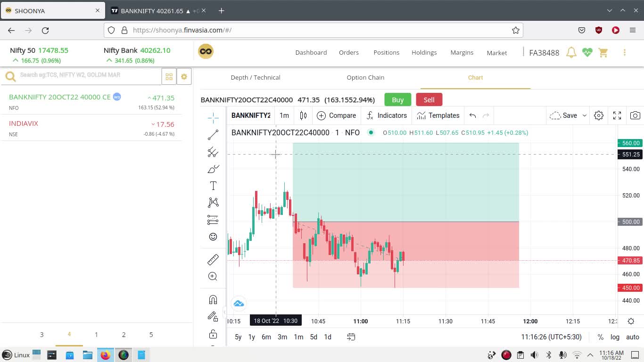Switch to Option Chain tab
The image size is (644, 362).
pos(365,77)
